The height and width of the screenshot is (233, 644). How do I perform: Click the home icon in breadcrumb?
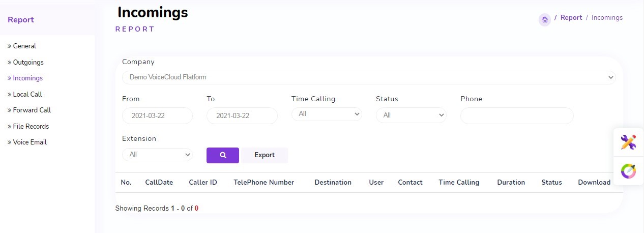(544, 20)
